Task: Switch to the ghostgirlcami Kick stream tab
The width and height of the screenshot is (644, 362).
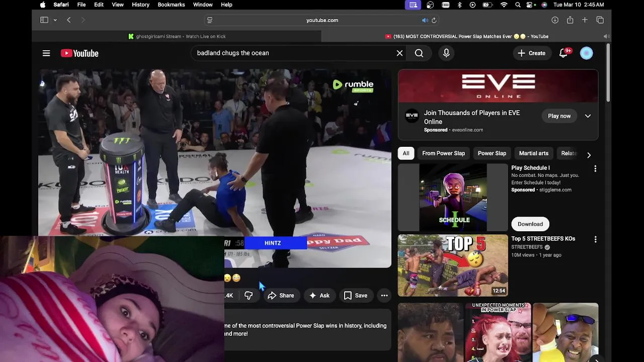Action: [177, 36]
